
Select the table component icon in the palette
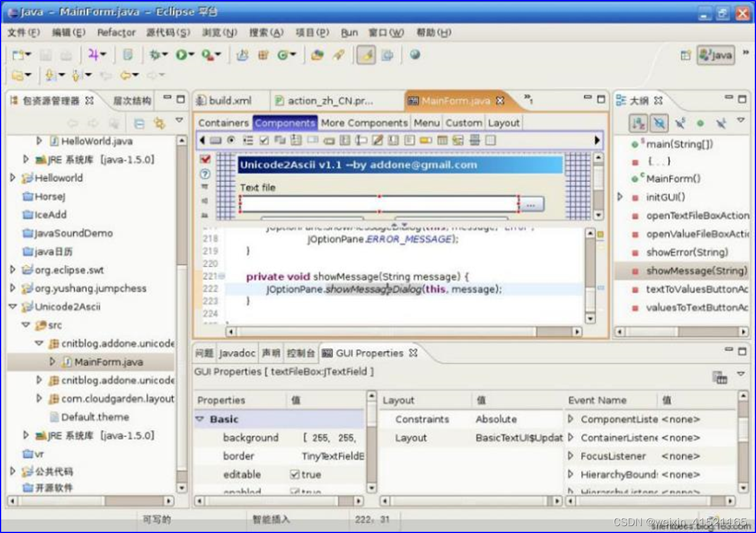[442, 140]
